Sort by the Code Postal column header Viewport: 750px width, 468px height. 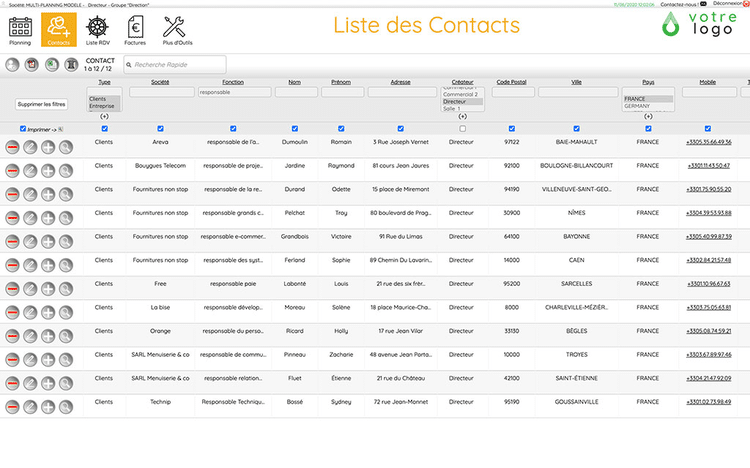click(512, 82)
